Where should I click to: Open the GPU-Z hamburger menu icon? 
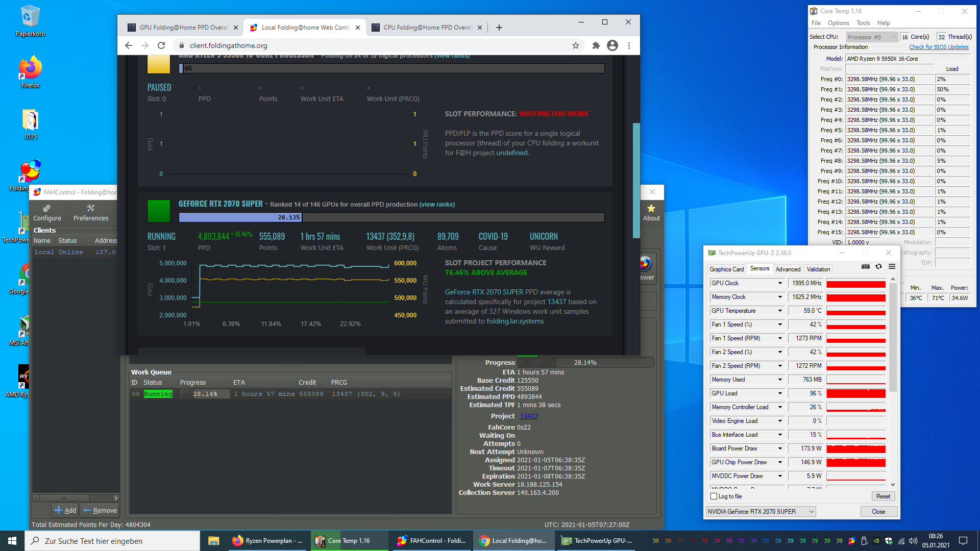892,266
